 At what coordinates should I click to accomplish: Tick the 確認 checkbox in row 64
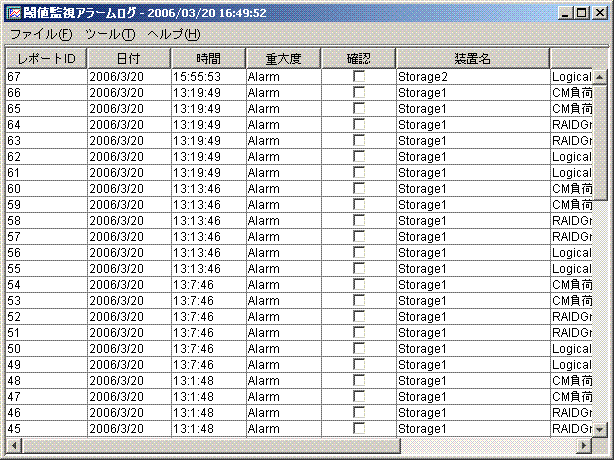pyautogui.click(x=359, y=124)
